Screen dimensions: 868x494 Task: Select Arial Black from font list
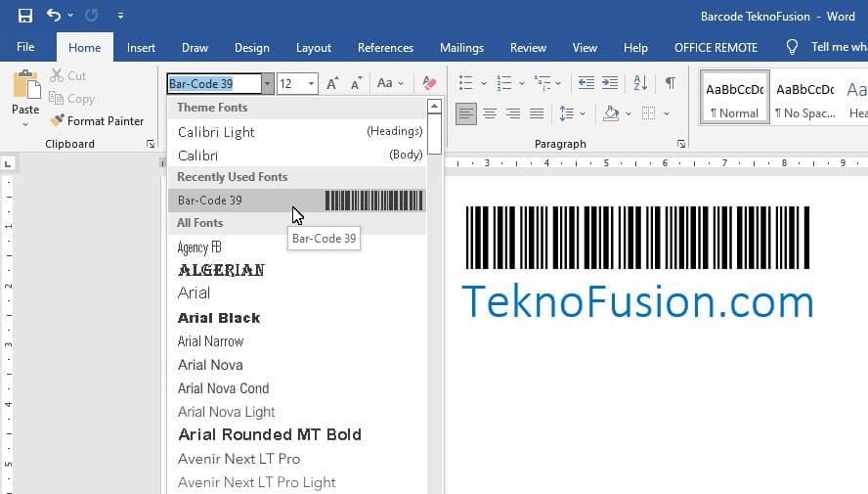(219, 318)
